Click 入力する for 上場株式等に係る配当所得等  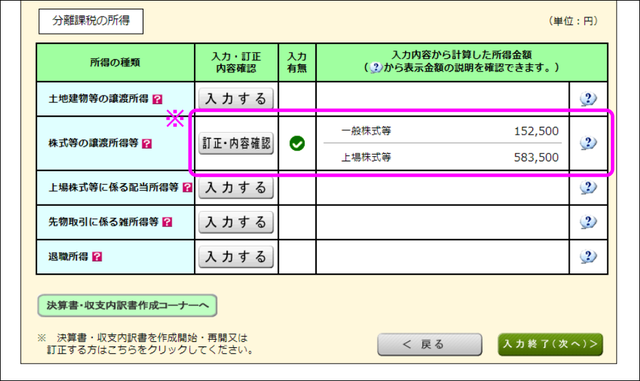tap(236, 188)
